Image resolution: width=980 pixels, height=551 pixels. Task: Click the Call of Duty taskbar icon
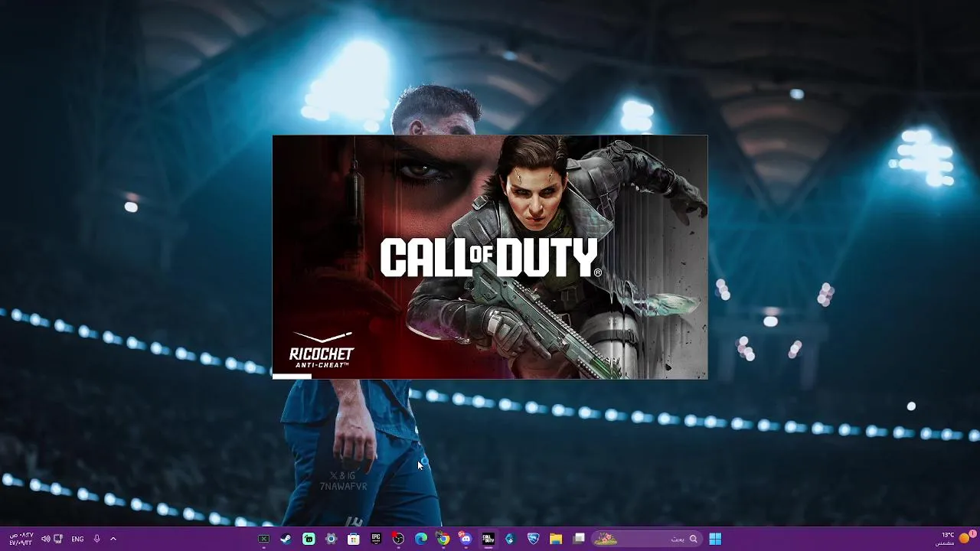(x=488, y=539)
